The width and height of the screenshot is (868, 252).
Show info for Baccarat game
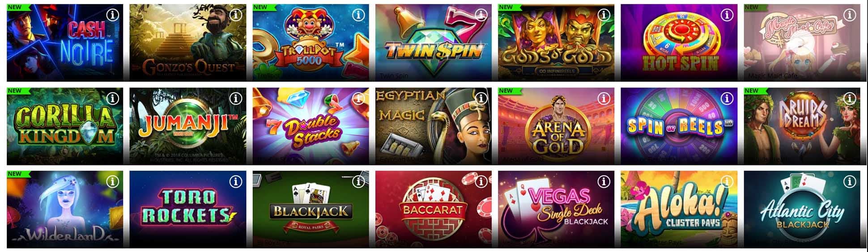pyautogui.click(x=481, y=181)
